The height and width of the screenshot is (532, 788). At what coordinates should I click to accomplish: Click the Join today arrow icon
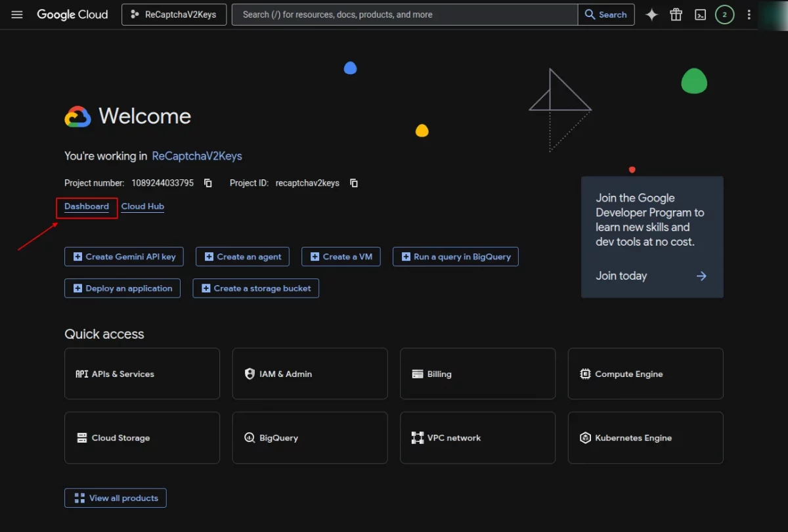(x=701, y=276)
